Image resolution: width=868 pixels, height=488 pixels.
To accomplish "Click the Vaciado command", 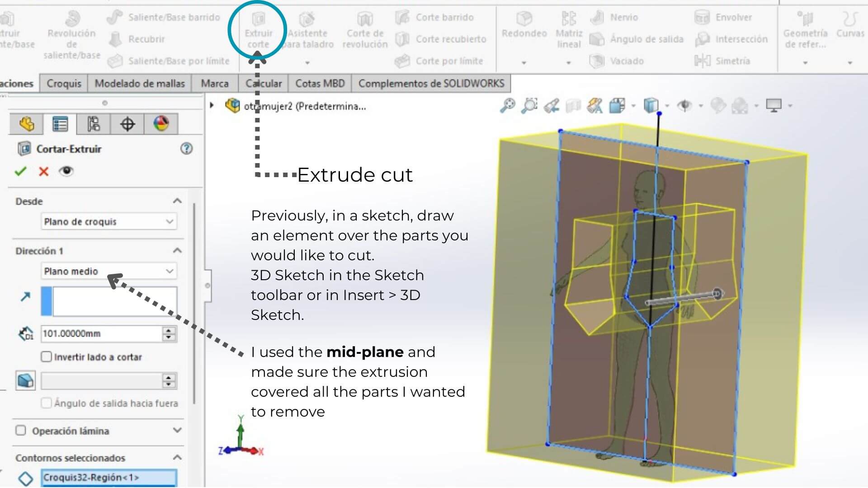I will pyautogui.click(x=617, y=61).
